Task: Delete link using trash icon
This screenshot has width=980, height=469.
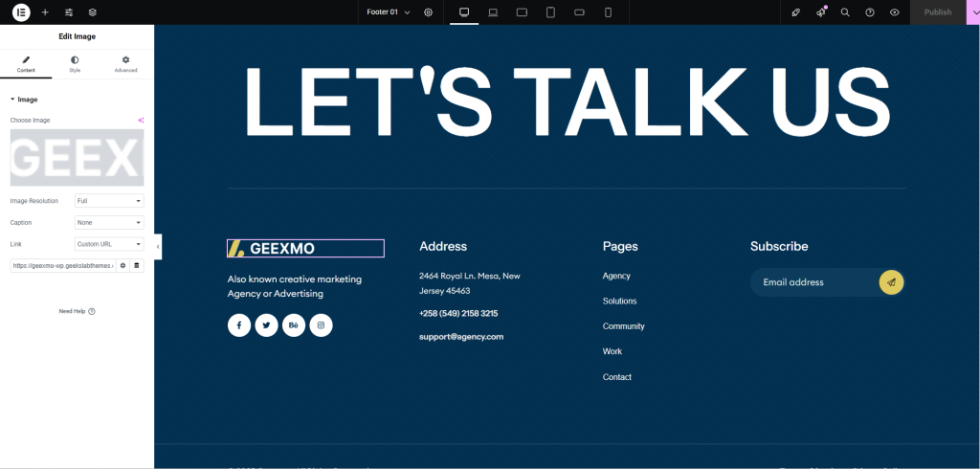Action: 136,265
